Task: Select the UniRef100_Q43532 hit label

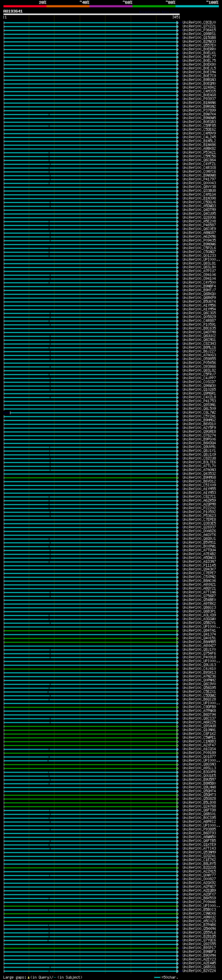Action: [x=199, y=473]
